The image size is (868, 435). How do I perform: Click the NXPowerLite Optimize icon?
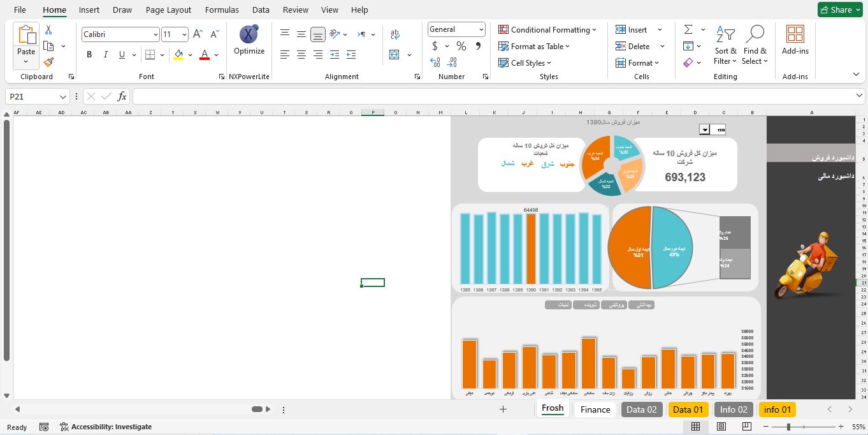(249, 35)
